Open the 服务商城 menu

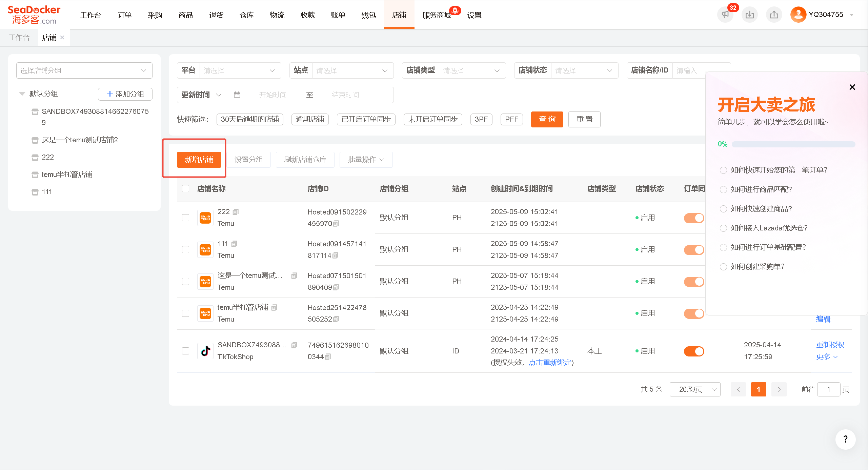437,15
